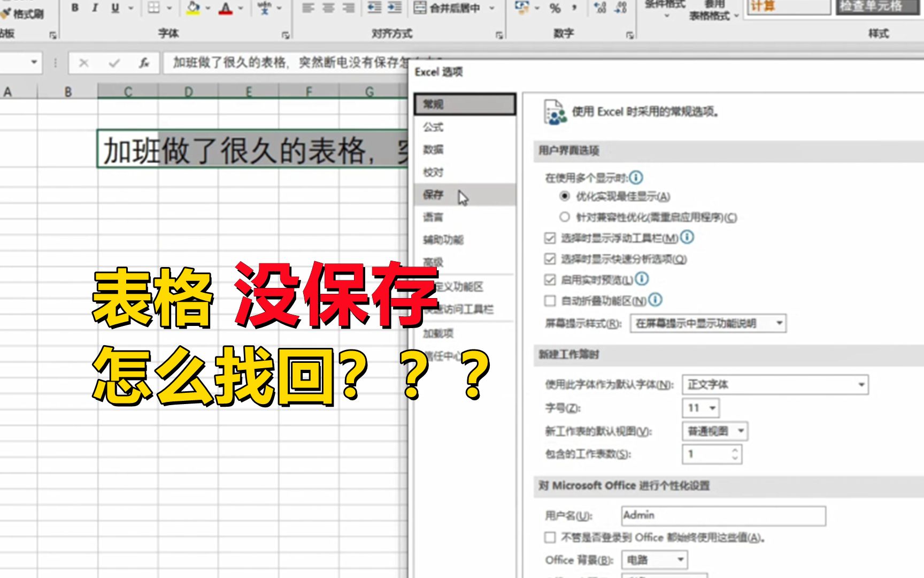The height and width of the screenshot is (578, 924).
Task: Open fill color dropdown arrow
Action: pyautogui.click(x=209, y=9)
